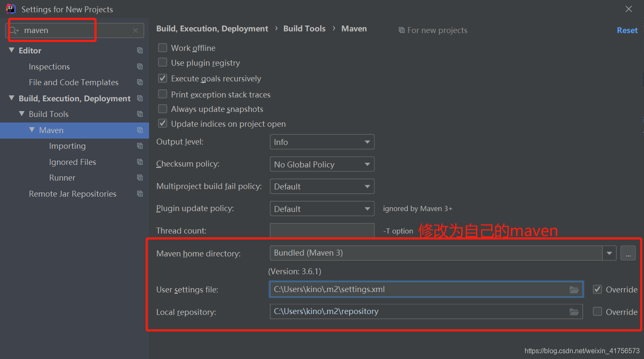
Task: Close the Settings dialog
Action: click(629, 9)
